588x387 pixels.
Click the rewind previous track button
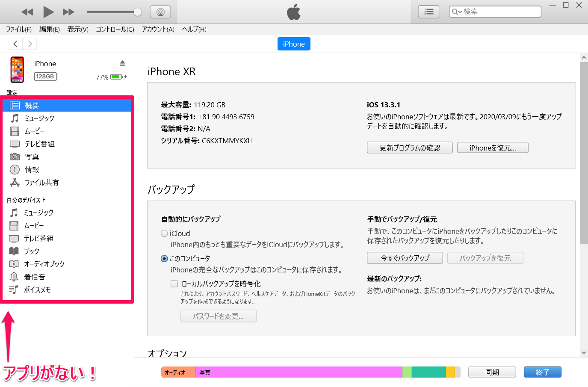27,12
